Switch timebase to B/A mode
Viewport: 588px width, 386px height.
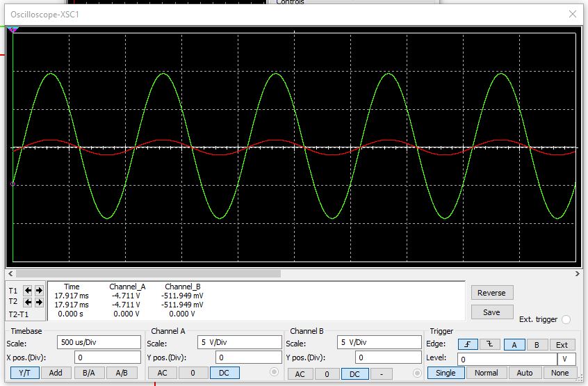click(x=89, y=373)
